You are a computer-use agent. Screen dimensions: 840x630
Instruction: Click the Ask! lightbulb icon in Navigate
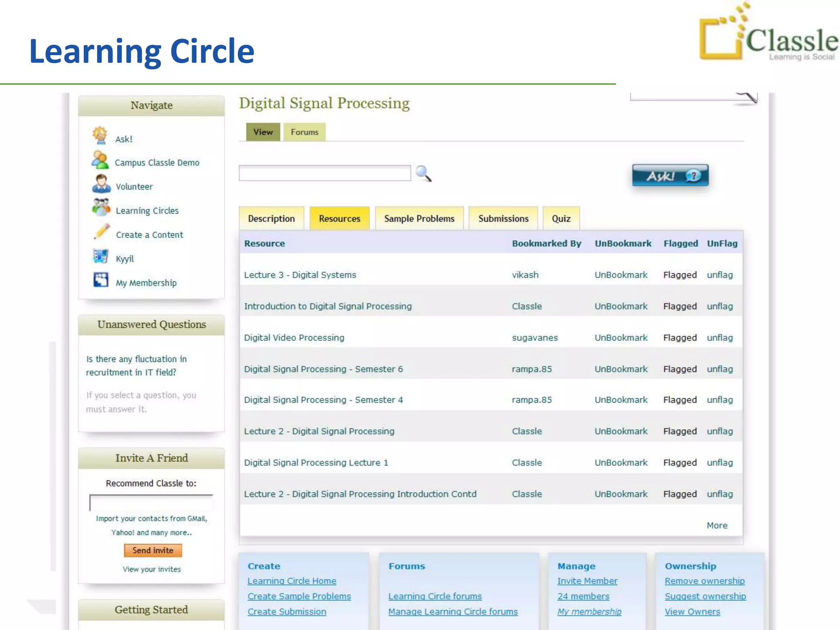[100, 136]
